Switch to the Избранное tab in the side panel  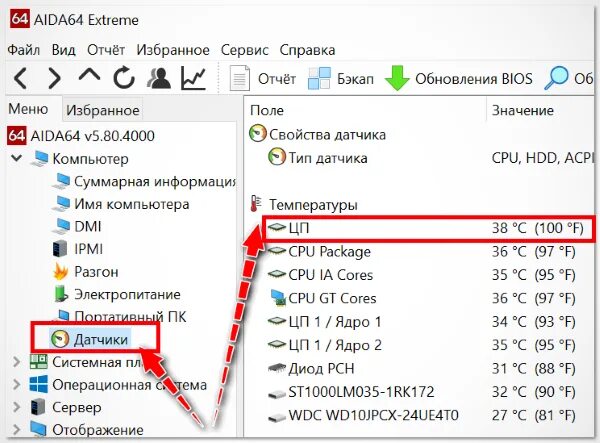[103, 110]
